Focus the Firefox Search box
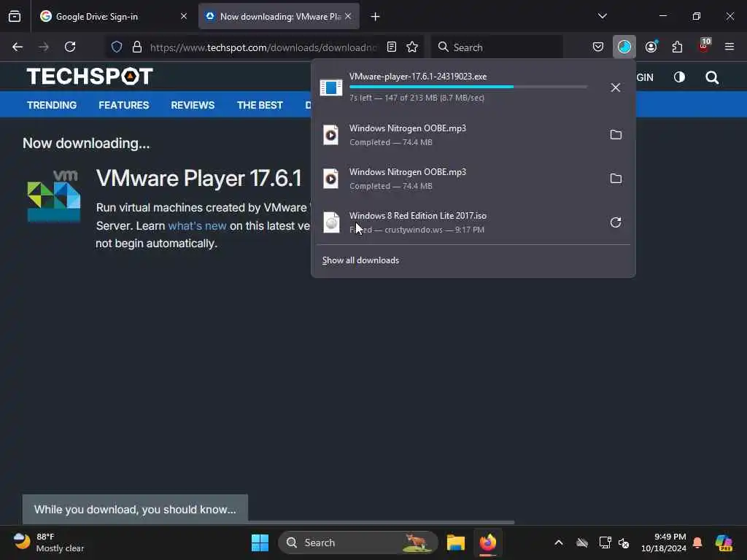747x560 pixels. point(497,47)
